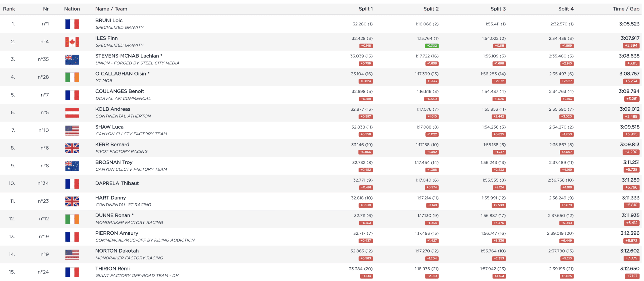
Task: Click the Canadian flag next to ILES Finn
Action: [x=72, y=42]
